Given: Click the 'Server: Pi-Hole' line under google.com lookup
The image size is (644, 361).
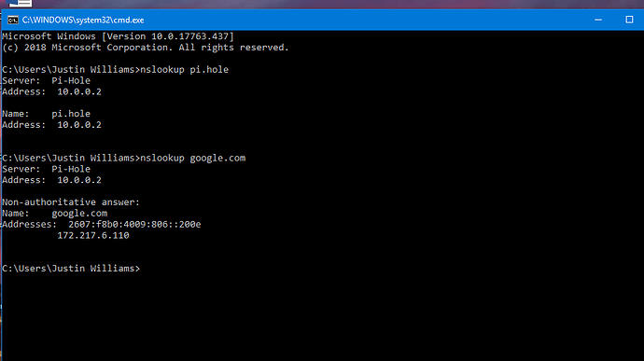Looking at the screenshot, I should point(46,169).
